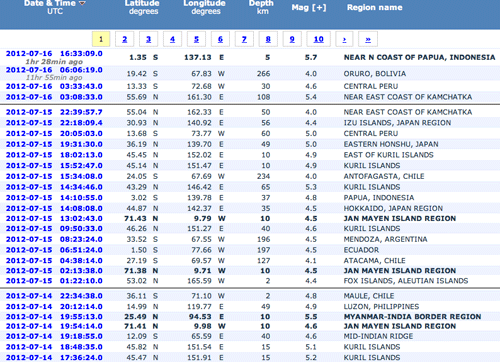500x362 pixels.
Task: Go to results page 9
Action: 292,39
